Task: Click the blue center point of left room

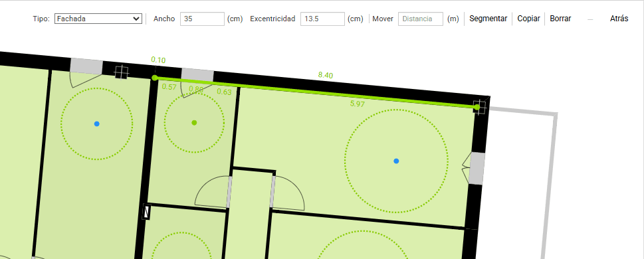Action: [96, 124]
